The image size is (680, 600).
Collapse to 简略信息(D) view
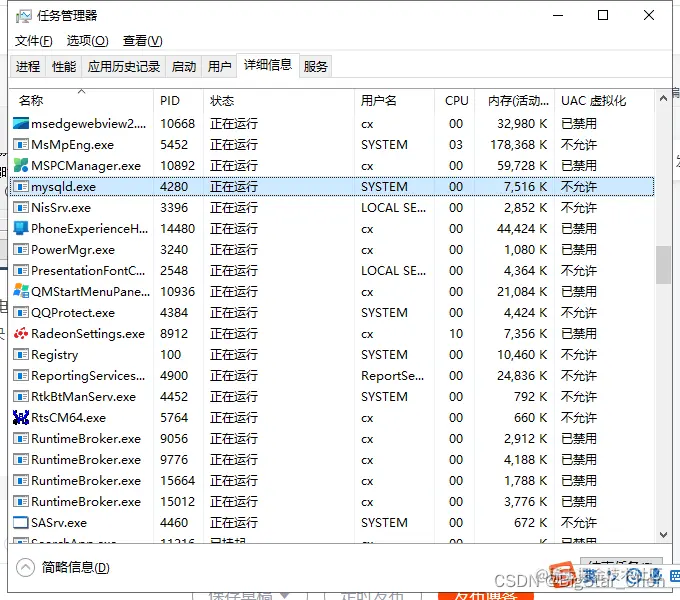pos(63,567)
